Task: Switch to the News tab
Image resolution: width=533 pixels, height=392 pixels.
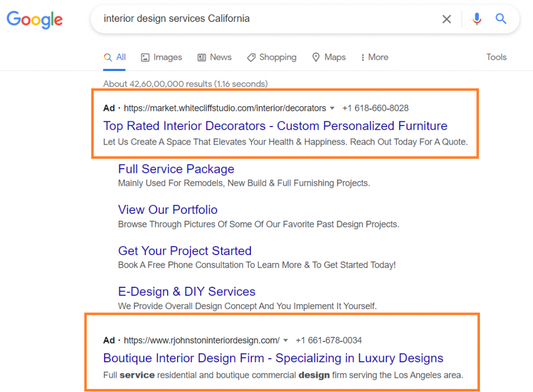Action: tap(214, 57)
